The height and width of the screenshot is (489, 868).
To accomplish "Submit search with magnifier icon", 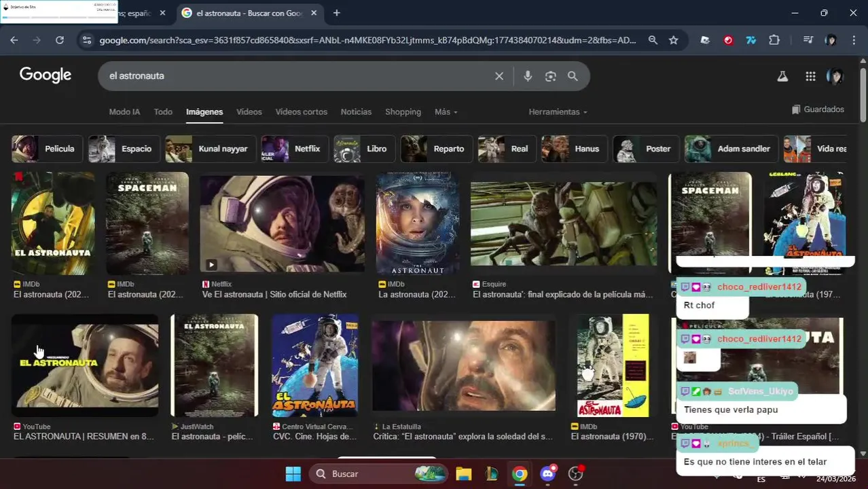I will [x=573, y=76].
